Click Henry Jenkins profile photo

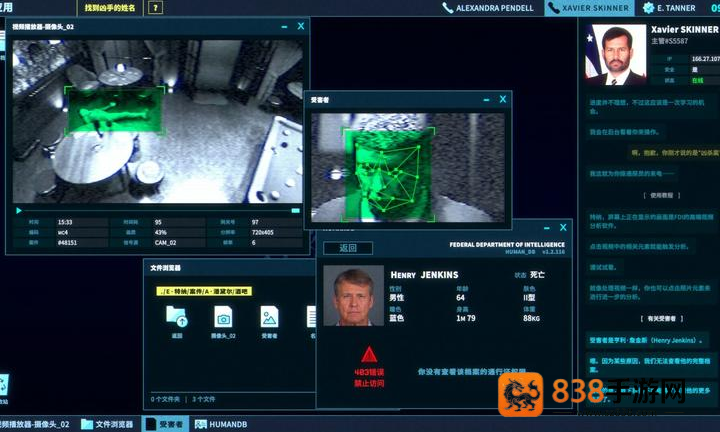[353, 295]
